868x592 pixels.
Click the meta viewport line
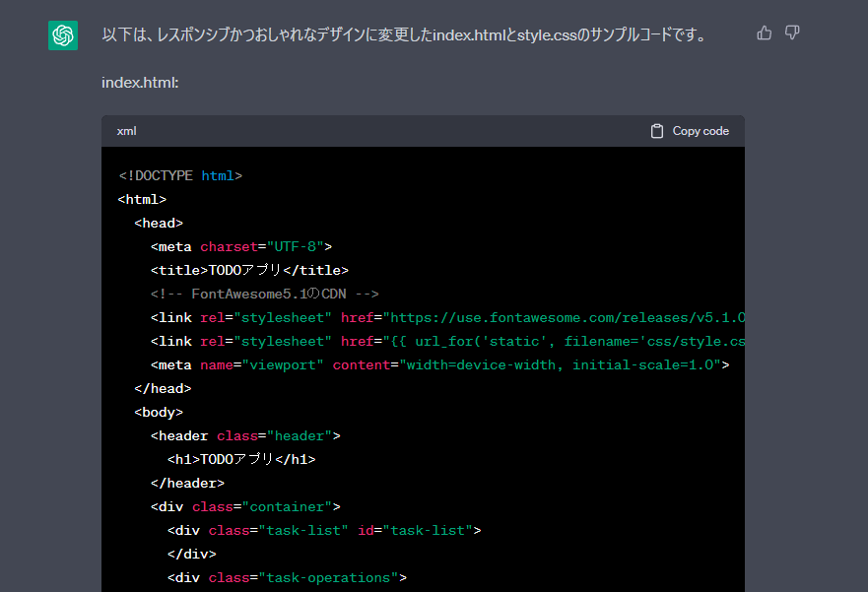pyautogui.click(x=439, y=365)
